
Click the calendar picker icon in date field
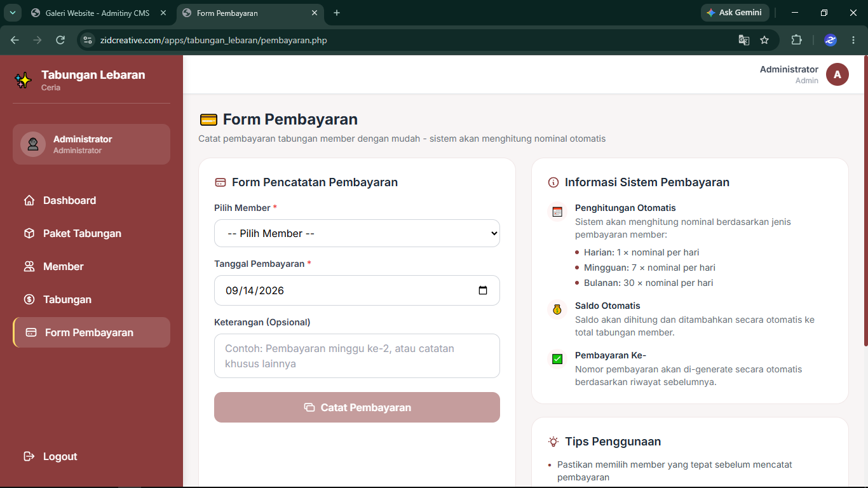(x=483, y=290)
